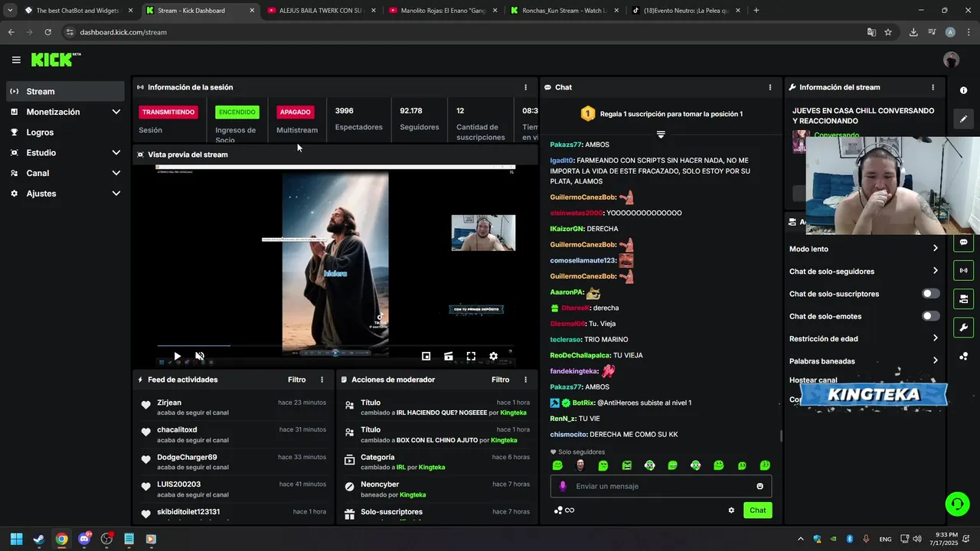980x551 pixels.
Task: Expand Ajustes sidebar section
Action: [116, 194]
